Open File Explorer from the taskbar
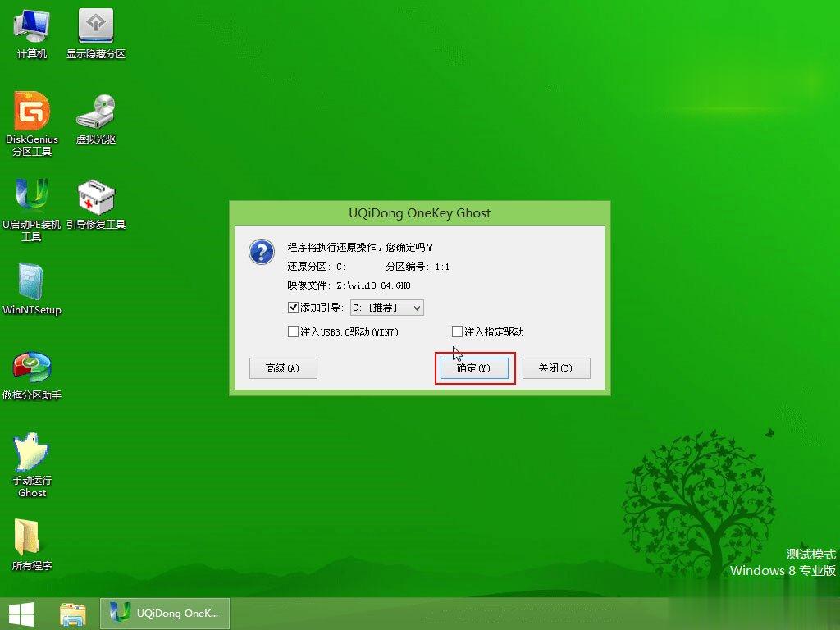The width and height of the screenshot is (840, 630). pos(73,614)
